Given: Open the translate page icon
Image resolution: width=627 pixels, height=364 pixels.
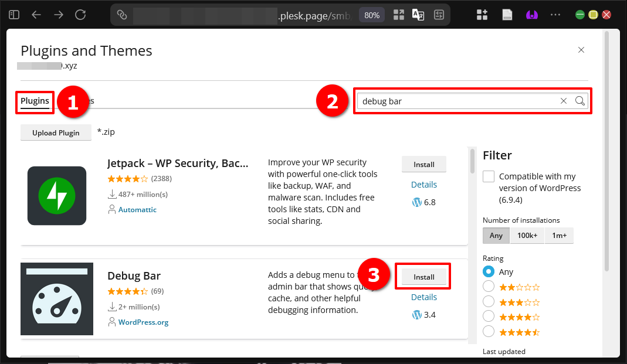Looking at the screenshot, I should (418, 15).
